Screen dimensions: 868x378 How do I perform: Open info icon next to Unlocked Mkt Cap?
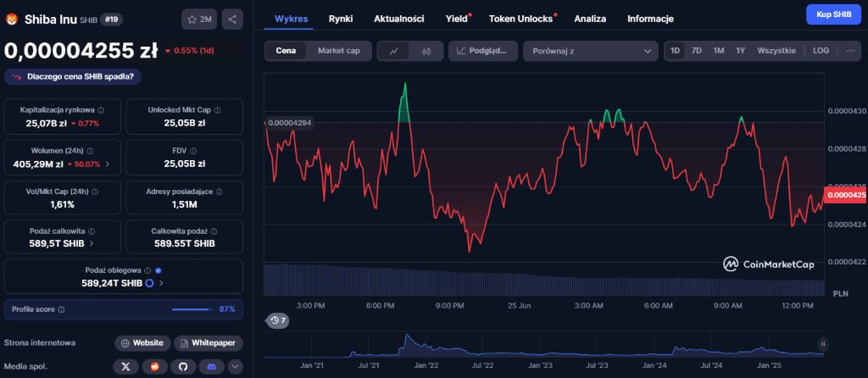pyautogui.click(x=218, y=110)
